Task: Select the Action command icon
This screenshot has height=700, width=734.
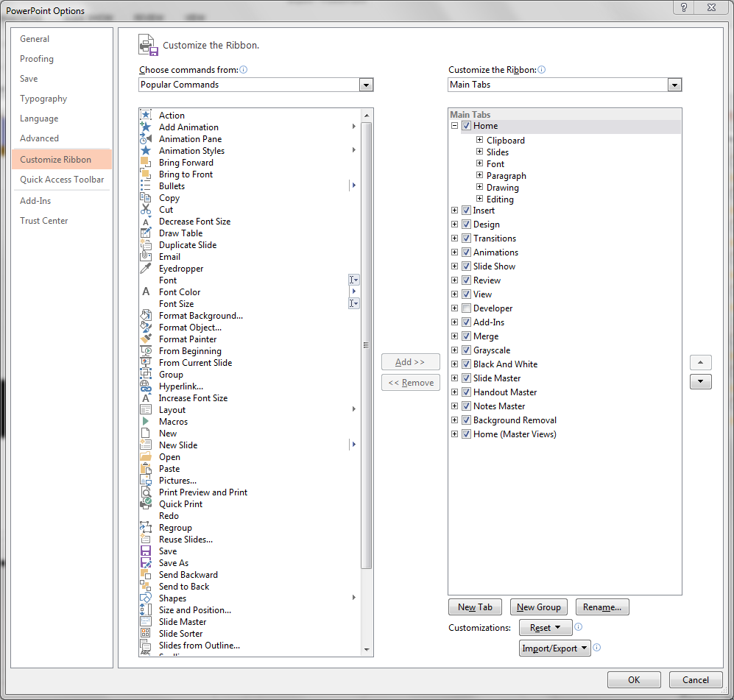Action: (x=146, y=115)
